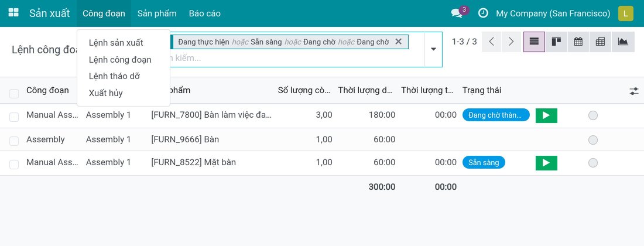Sort by Thời lượng thực tế column
644x246 pixels.
coord(427,90)
